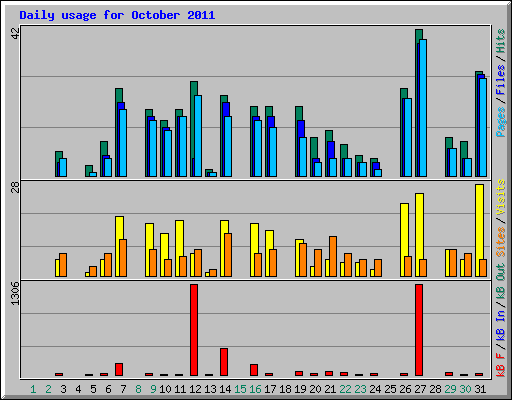Select the "kB F" legend label

(500, 365)
